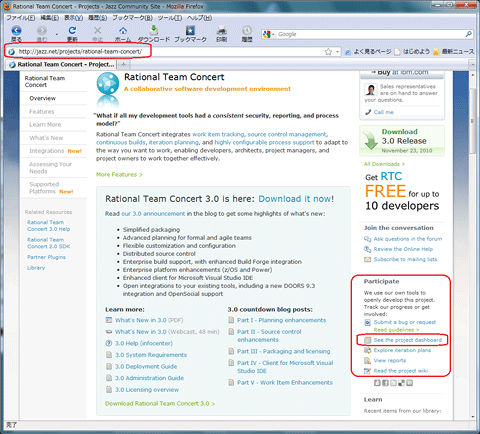Click the sales representative photo
The height and width of the screenshot is (434, 480).
371,90
